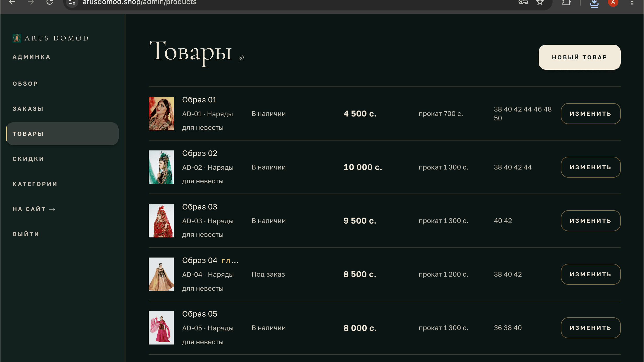Open Образ 02 product thumbnail
The height and width of the screenshot is (362, 644).
point(161,167)
